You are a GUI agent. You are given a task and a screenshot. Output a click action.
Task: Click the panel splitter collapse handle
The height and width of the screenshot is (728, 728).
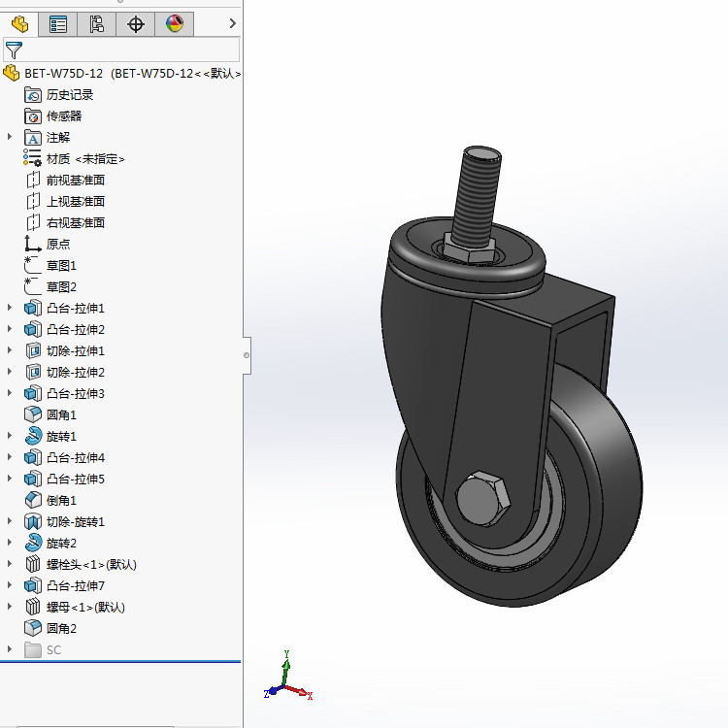click(x=247, y=355)
